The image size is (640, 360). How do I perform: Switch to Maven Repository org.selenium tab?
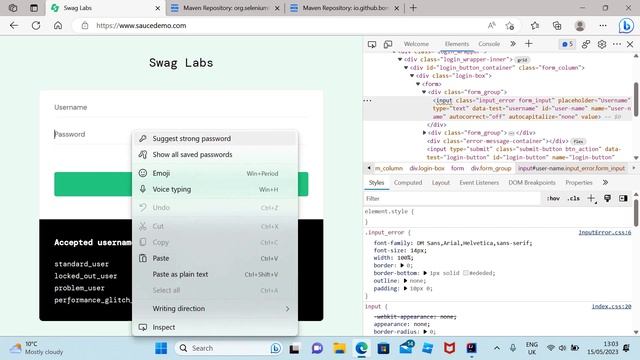(x=225, y=8)
